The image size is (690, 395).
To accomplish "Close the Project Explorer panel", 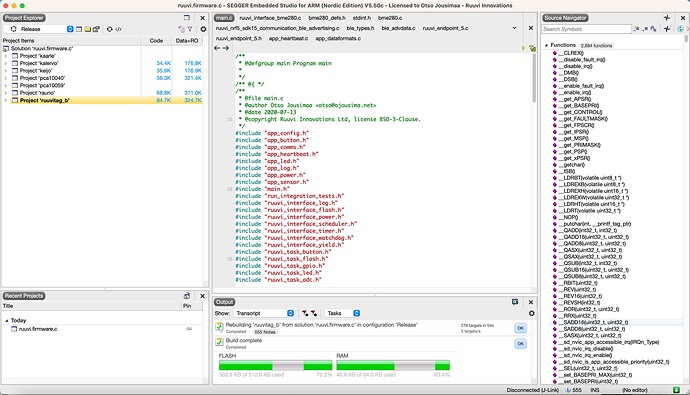I will [x=202, y=18].
